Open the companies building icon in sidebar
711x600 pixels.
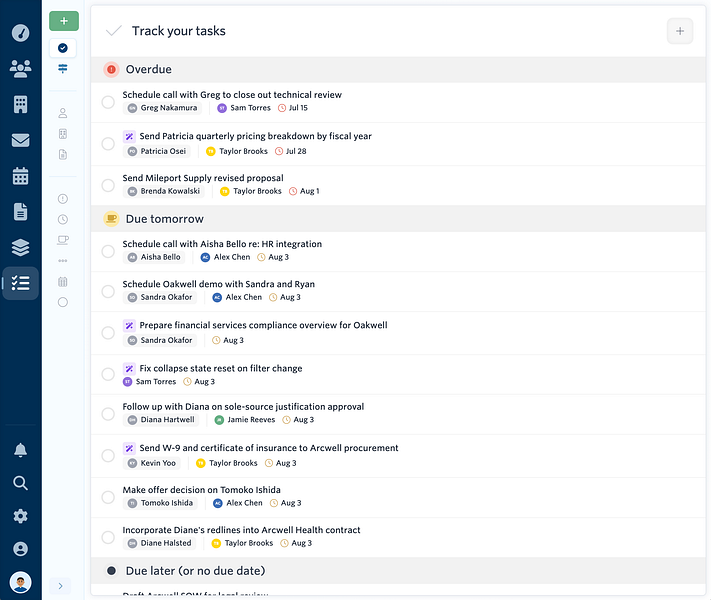click(x=20, y=104)
